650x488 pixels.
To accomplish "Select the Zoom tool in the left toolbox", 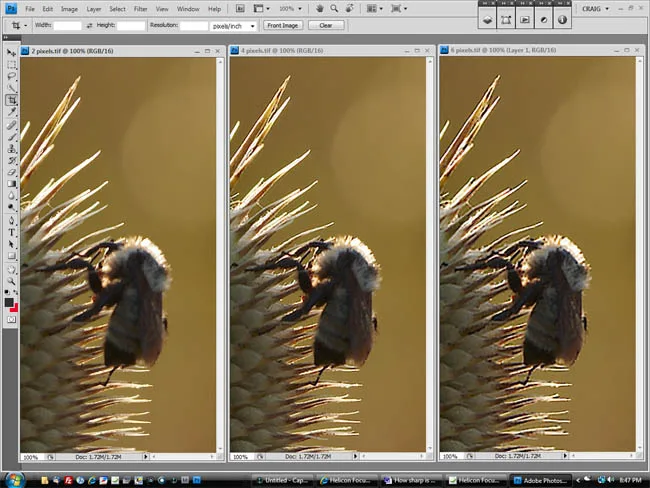I will pyautogui.click(x=11, y=281).
